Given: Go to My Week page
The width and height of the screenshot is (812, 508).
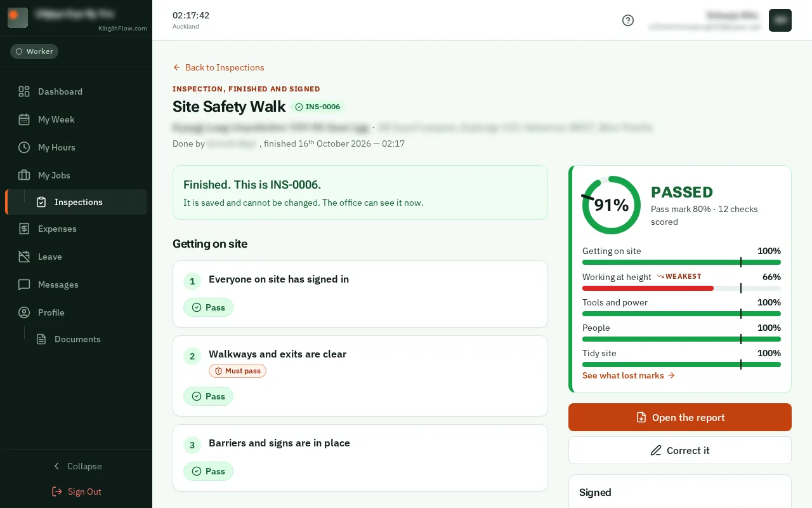Looking at the screenshot, I should coord(76,119).
